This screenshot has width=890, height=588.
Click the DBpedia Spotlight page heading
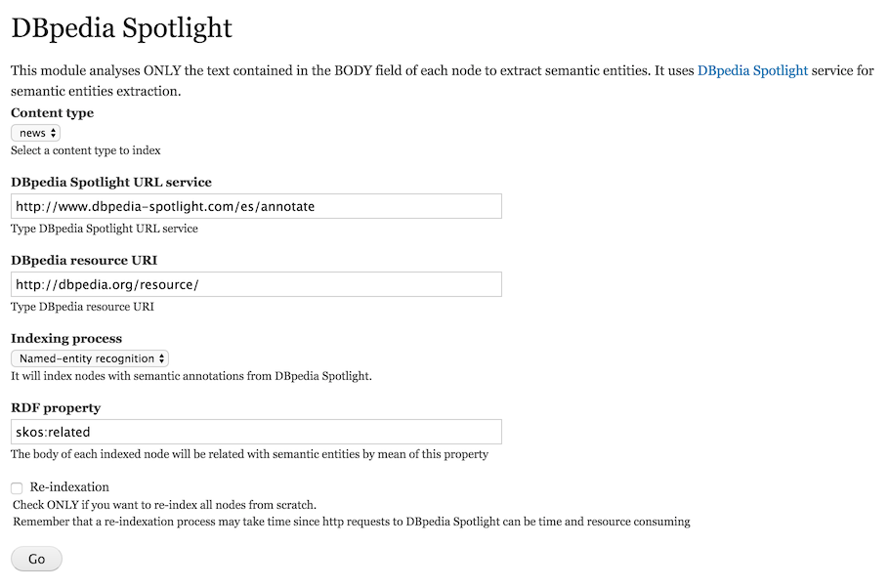(x=120, y=28)
